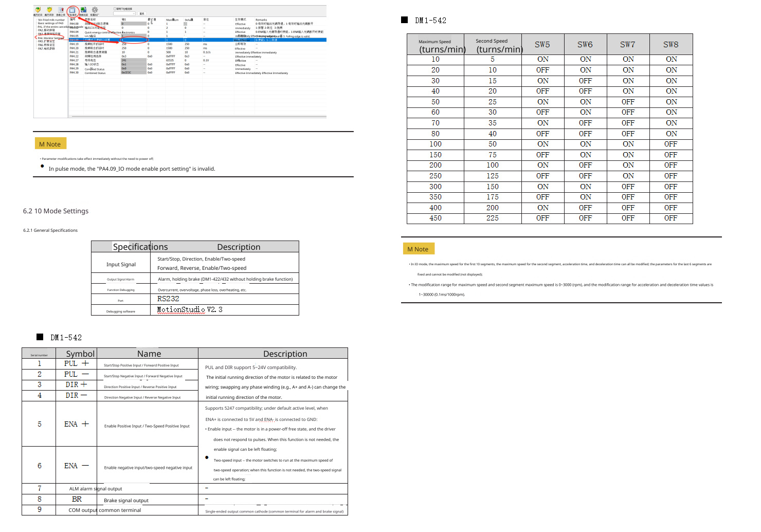
Task: Click the '225' second speed cell
Action: [493, 218]
